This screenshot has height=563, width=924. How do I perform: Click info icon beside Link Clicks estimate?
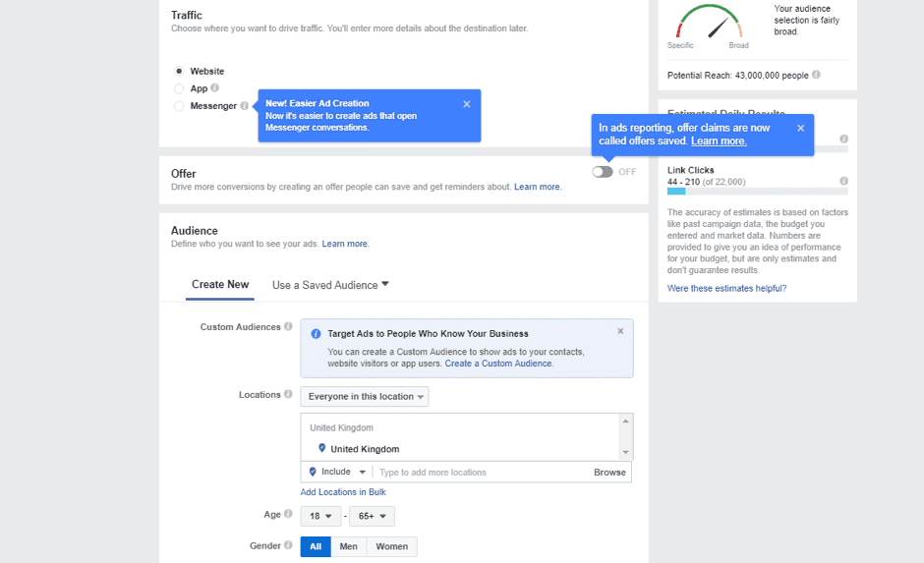click(x=843, y=181)
